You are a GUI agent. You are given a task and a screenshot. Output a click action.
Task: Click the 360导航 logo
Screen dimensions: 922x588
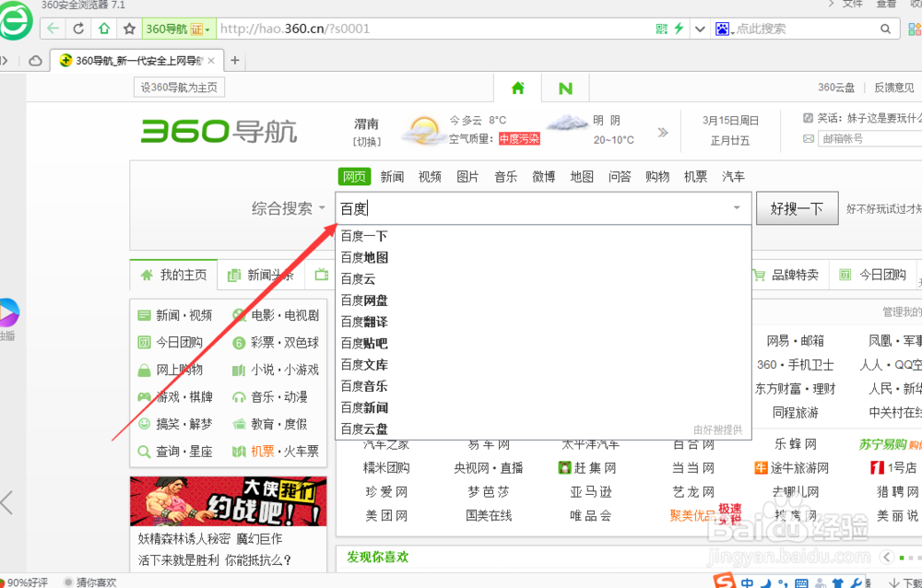coord(219,131)
